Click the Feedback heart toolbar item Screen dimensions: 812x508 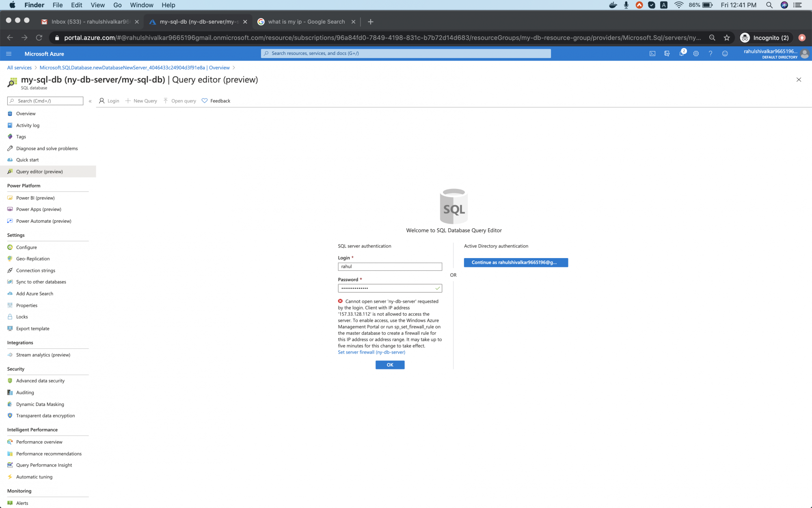pyautogui.click(x=216, y=101)
